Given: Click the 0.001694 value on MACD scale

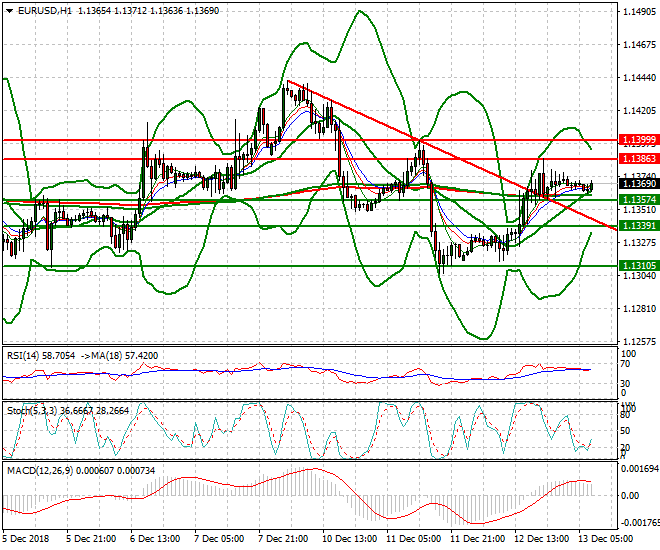Looking at the screenshot, I should point(640,468).
